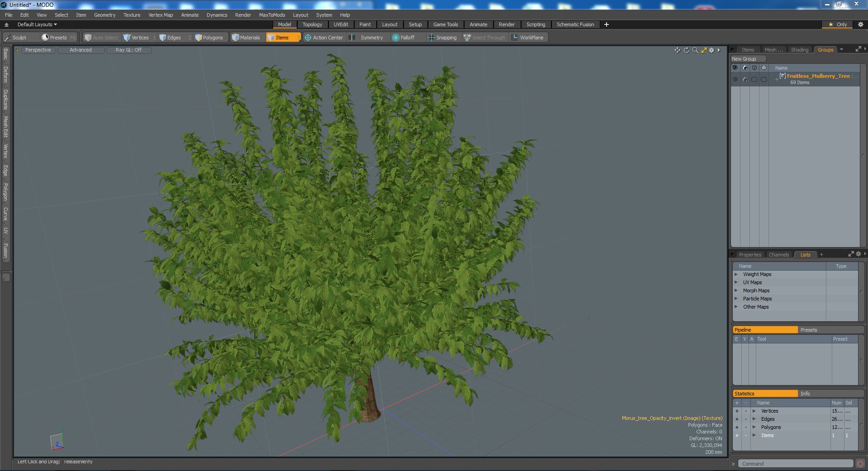This screenshot has width=868, height=471.
Task: Click the render camera column header icon
Action: 745,68
